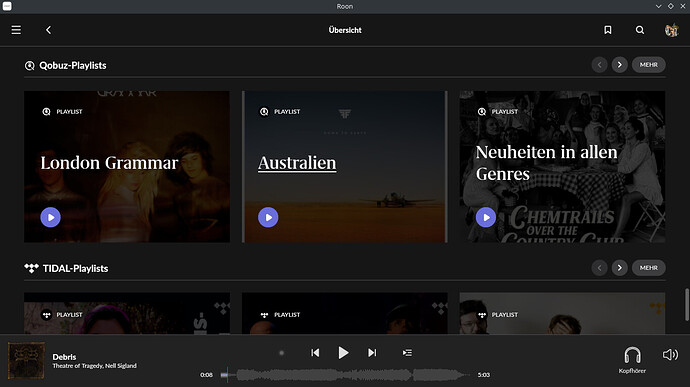Image resolution: width=690 pixels, height=387 pixels.
Task: Click MEHR button for Qobuz-Playlists
Action: (x=649, y=65)
